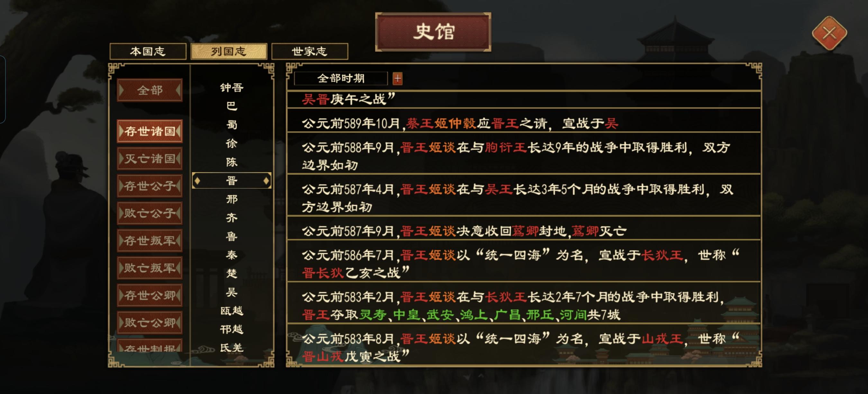
Task: Click the 晋王姬谈 link in the 588 entry
Action: [428, 147]
